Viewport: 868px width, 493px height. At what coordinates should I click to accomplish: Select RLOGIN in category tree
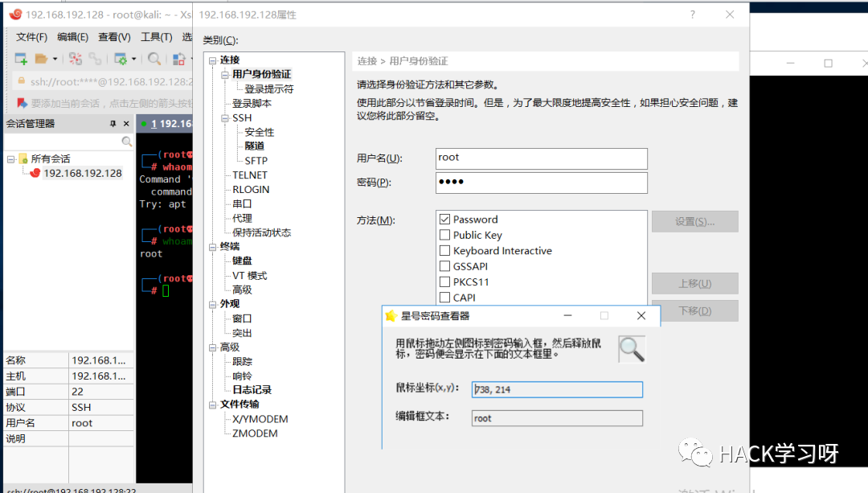point(251,190)
